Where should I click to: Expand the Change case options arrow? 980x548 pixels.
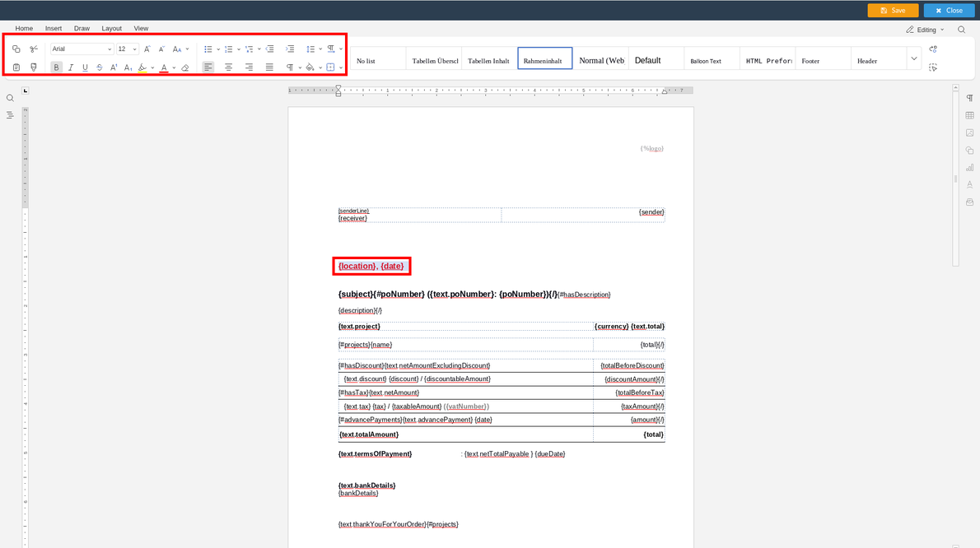click(x=188, y=49)
